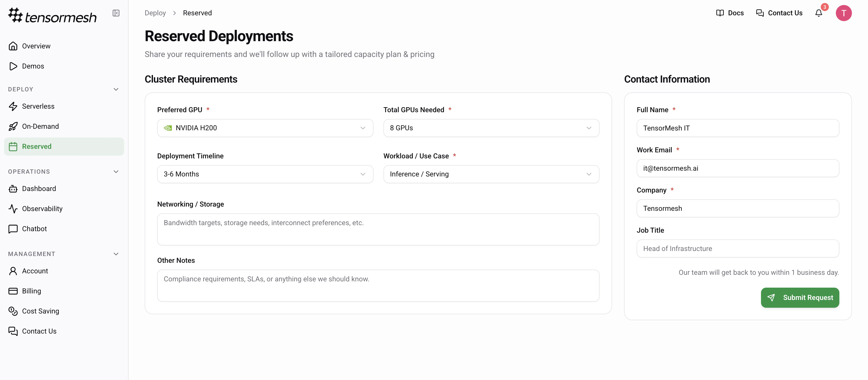Click the Full Name field

pos(738,128)
